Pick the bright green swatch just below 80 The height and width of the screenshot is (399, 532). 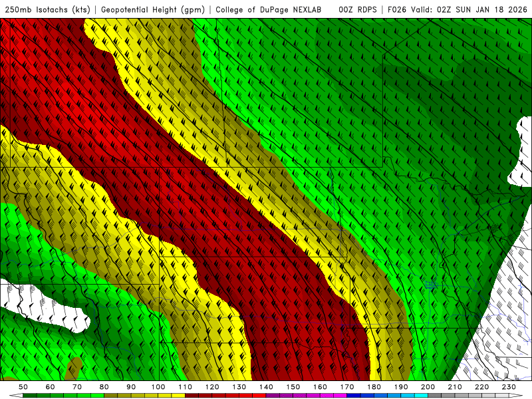[97, 396]
